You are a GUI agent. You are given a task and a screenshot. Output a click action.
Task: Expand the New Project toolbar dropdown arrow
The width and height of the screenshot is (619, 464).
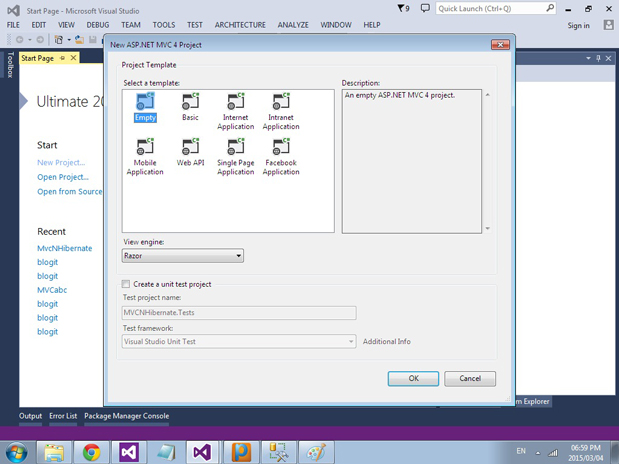(69, 39)
